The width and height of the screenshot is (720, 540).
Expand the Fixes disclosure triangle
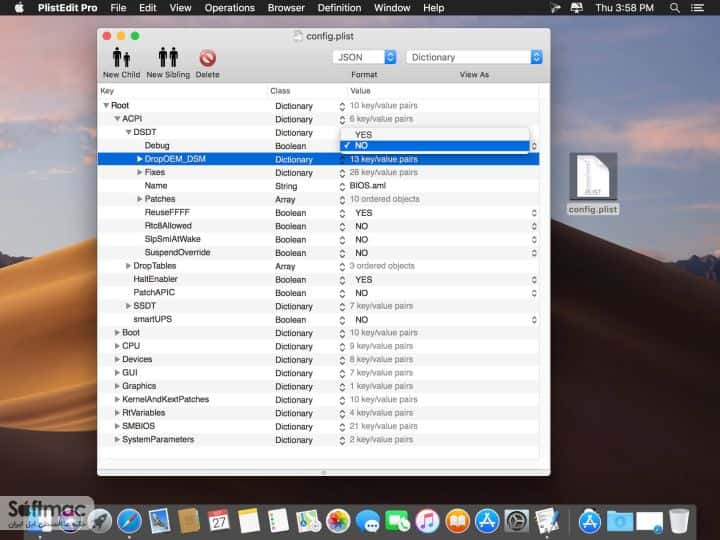tap(140, 172)
